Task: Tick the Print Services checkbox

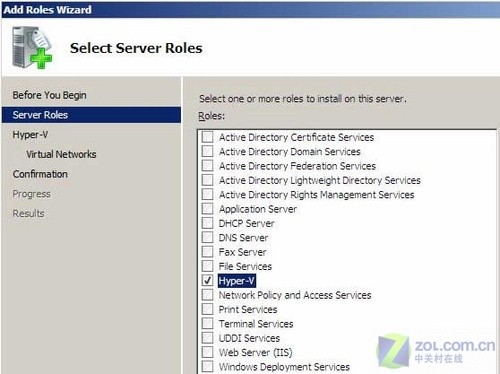Action: coord(207,309)
